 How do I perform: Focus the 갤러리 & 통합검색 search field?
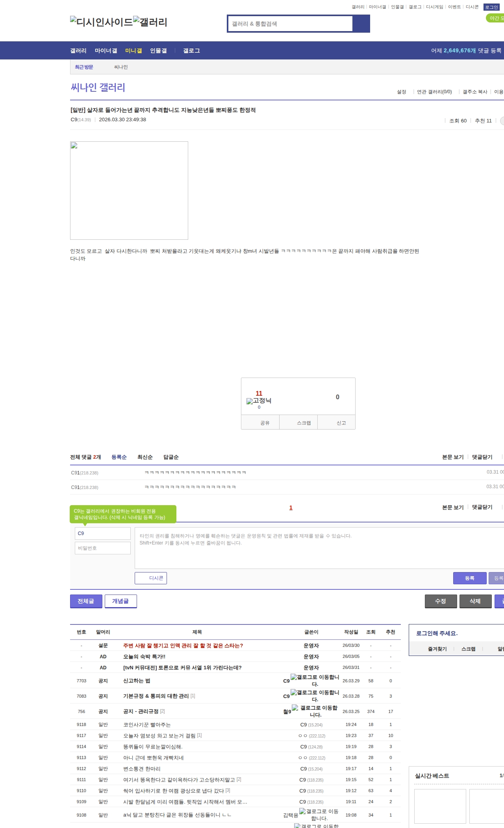[290, 24]
